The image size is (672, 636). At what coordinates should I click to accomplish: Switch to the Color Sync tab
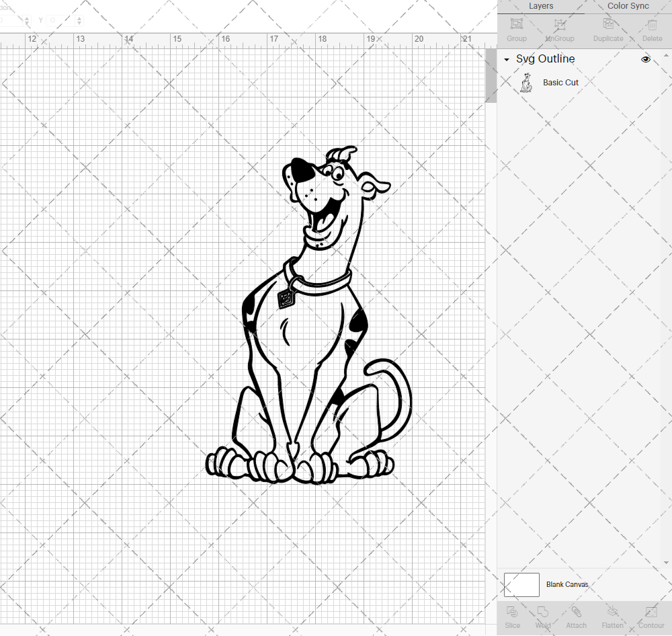(x=628, y=6)
